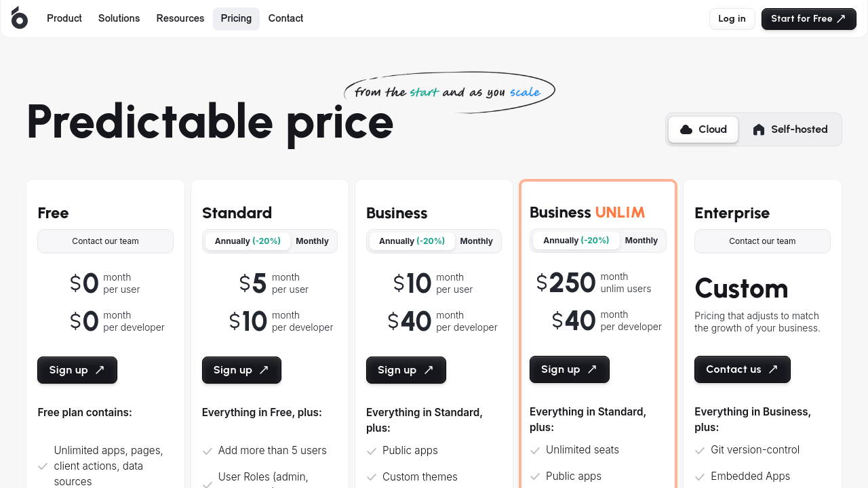Set Business UNLIM billing to Monthly
This screenshot has height=488, width=868.
tap(641, 241)
